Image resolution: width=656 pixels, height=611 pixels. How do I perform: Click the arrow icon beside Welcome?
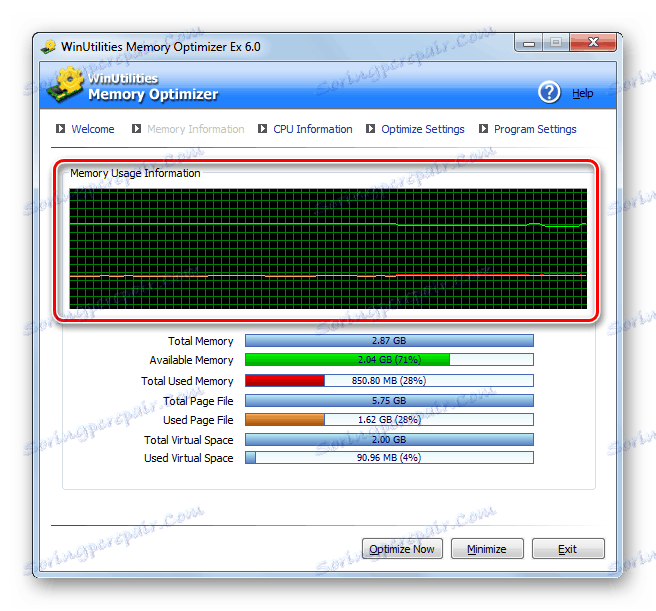click(x=61, y=128)
